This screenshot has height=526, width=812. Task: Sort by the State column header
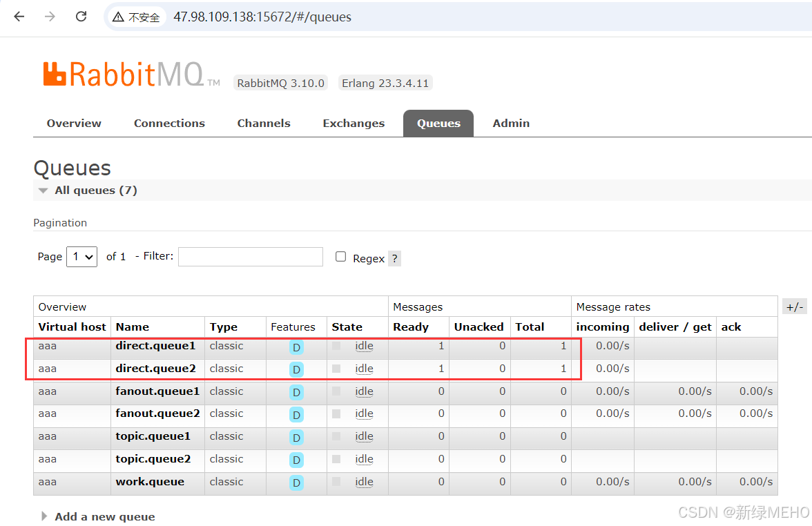point(347,327)
